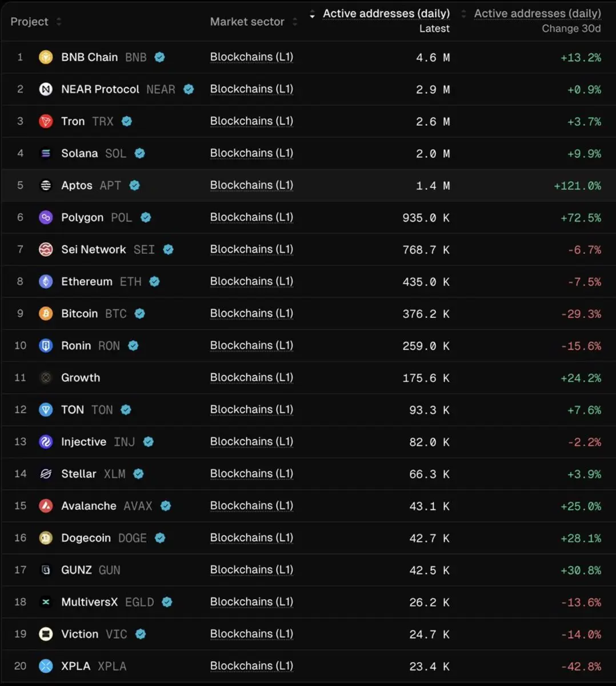This screenshot has height=686, width=616.
Task: Sort Active addresses Latest column
Action: point(312,15)
